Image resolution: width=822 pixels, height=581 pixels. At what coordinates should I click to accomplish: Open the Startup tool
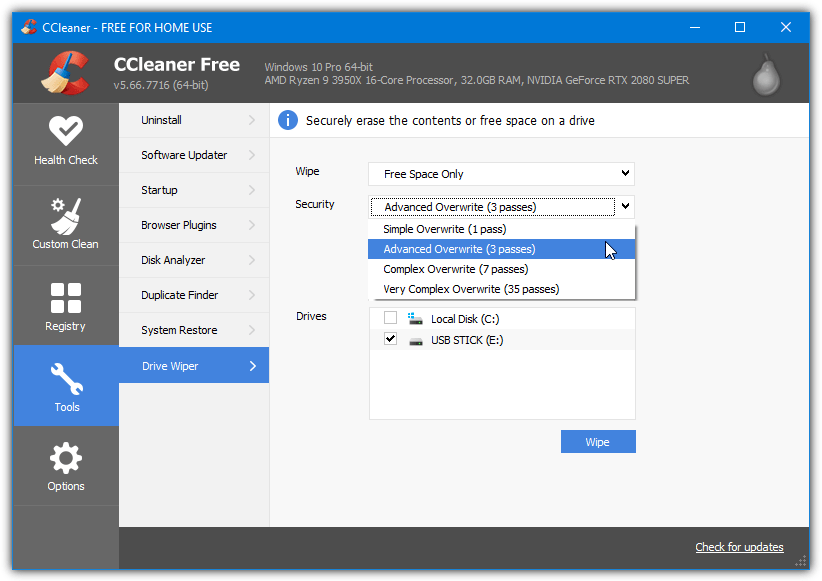194,190
